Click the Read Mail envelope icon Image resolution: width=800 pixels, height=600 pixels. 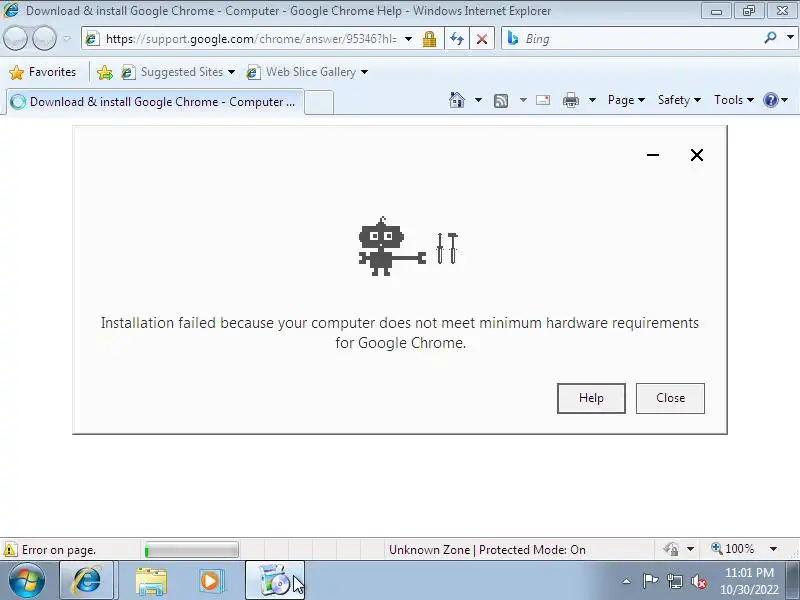pos(543,100)
